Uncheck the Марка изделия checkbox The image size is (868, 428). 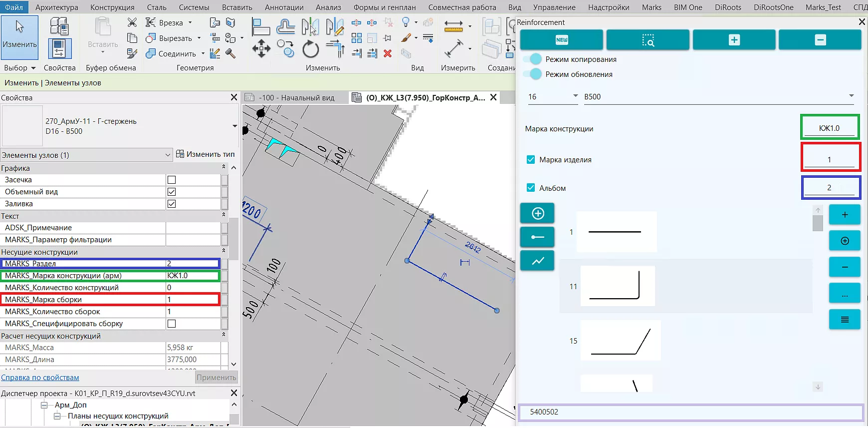pos(531,160)
